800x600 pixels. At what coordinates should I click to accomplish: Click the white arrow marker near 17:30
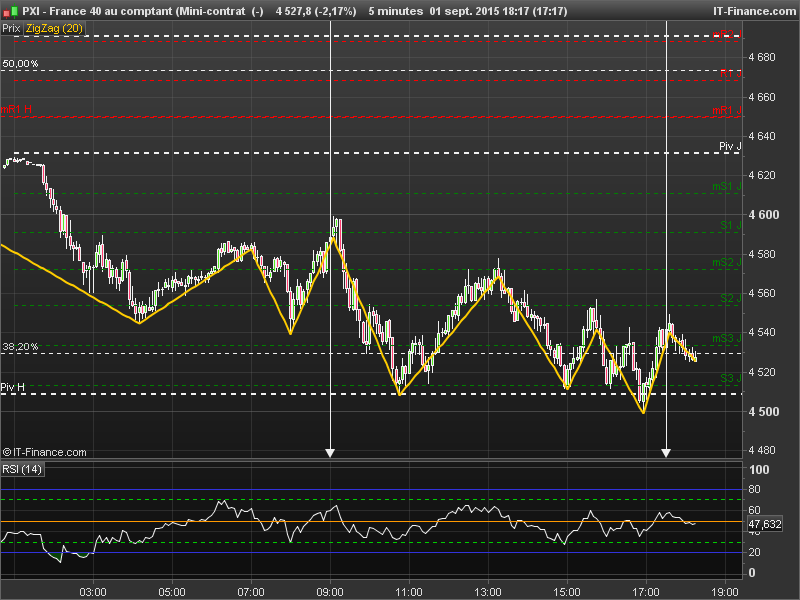(666, 453)
